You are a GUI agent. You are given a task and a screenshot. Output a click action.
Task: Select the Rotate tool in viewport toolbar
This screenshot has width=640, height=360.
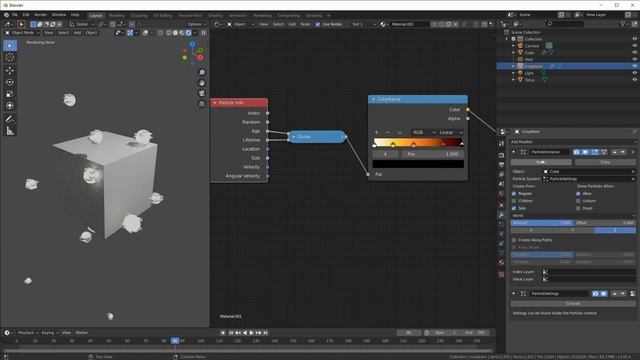click(x=10, y=82)
